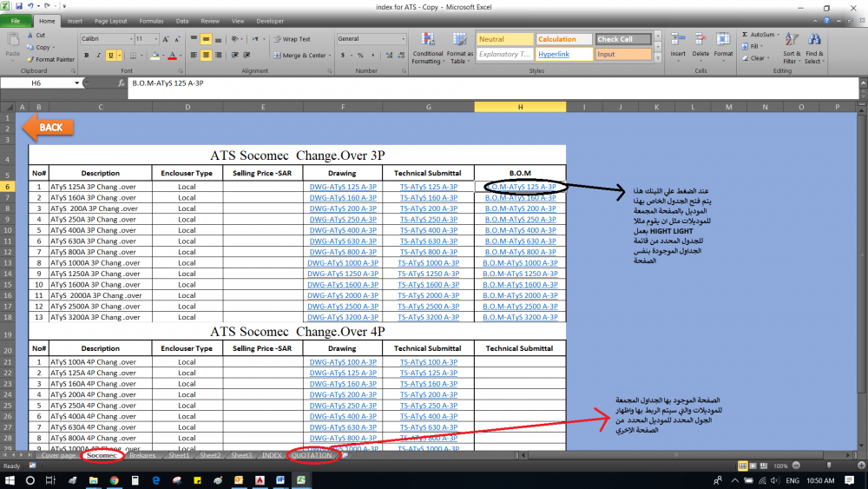
Task: Click the Wrap Text button
Action: pyautogui.click(x=293, y=39)
